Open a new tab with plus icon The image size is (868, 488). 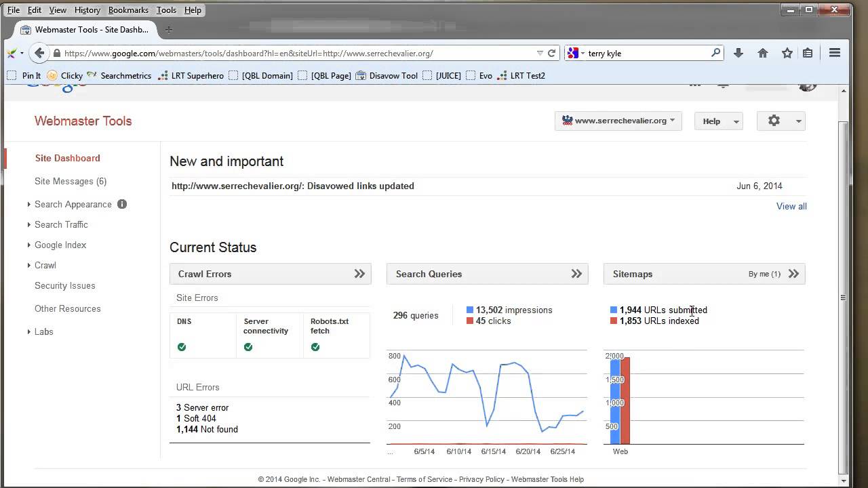169,30
